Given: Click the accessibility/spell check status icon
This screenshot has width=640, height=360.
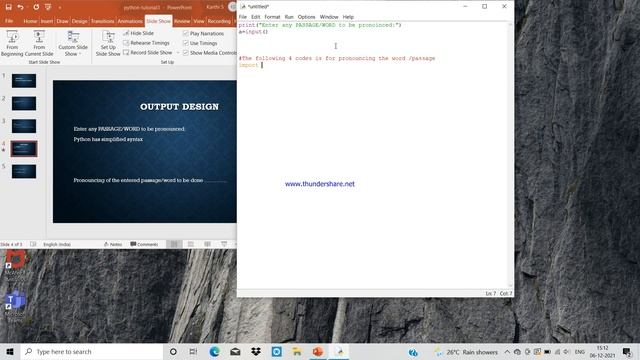Looking at the screenshot, I should (33, 244).
